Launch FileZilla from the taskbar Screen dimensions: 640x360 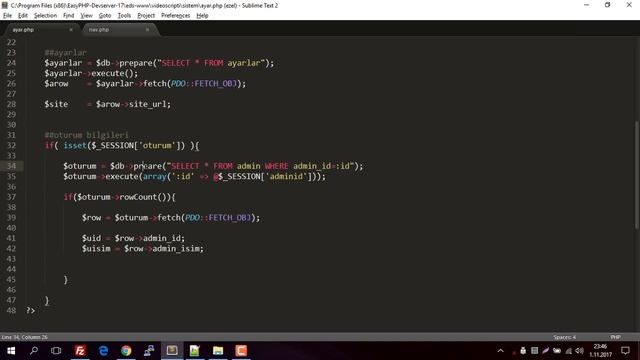coord(80,351)
